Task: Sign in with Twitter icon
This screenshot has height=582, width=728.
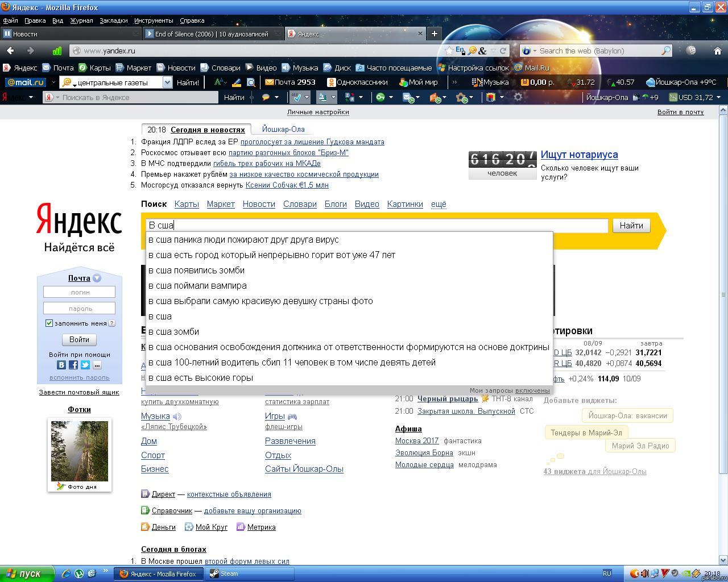Action: (x=85, y=365)
